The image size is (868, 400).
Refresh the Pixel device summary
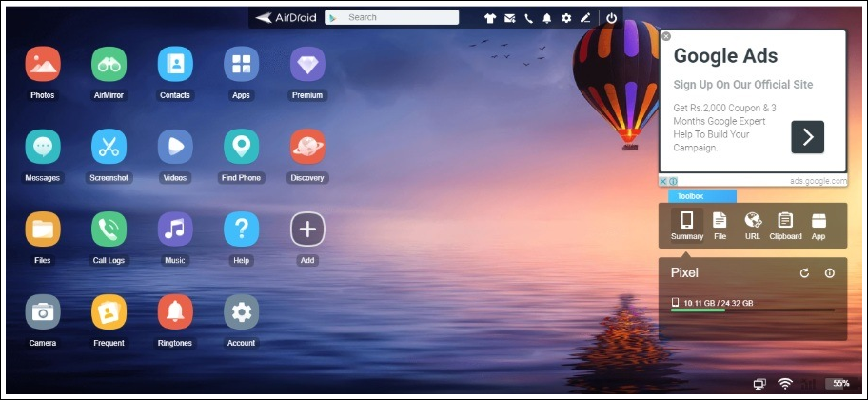pyautogui.click(x=805, y=273)
